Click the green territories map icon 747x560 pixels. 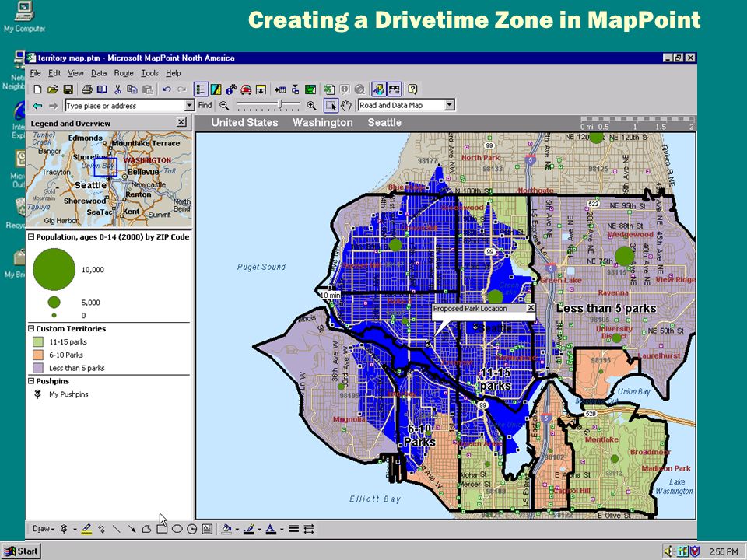tap(310, 89)
